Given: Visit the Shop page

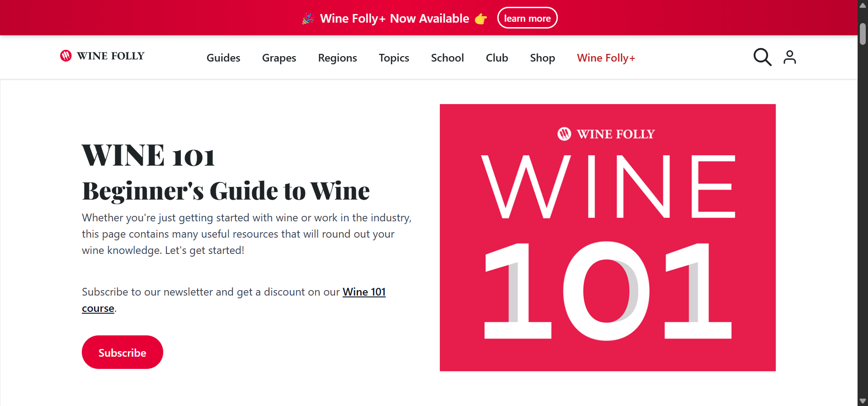Looking at the screenshot, I should (542, 57).
